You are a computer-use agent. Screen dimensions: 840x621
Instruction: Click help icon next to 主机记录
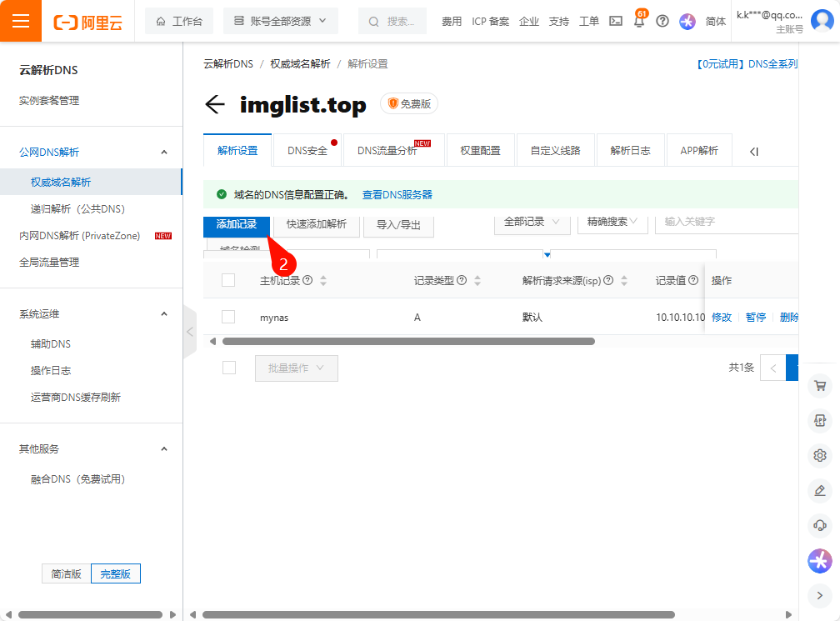click(x=307, y=280)
